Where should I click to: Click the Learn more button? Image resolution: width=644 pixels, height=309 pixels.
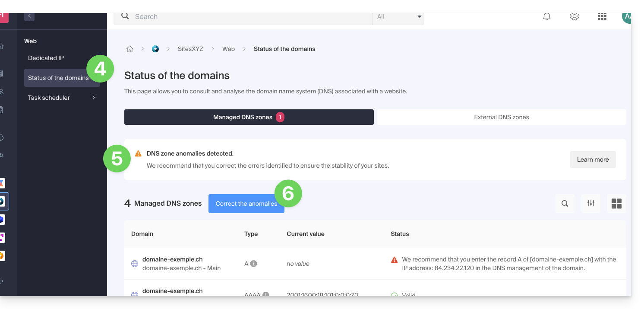coord(593,159)
